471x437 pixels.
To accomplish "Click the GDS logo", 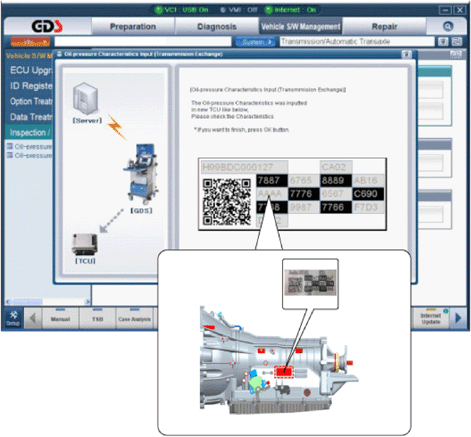I will pyautogui.click(x=47, y=26).
